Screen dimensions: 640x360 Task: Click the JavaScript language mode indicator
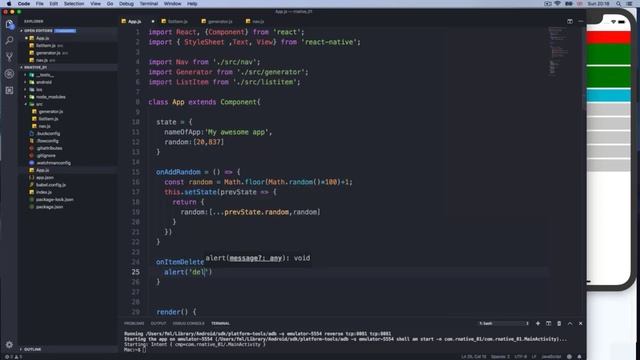click(551, 357)
